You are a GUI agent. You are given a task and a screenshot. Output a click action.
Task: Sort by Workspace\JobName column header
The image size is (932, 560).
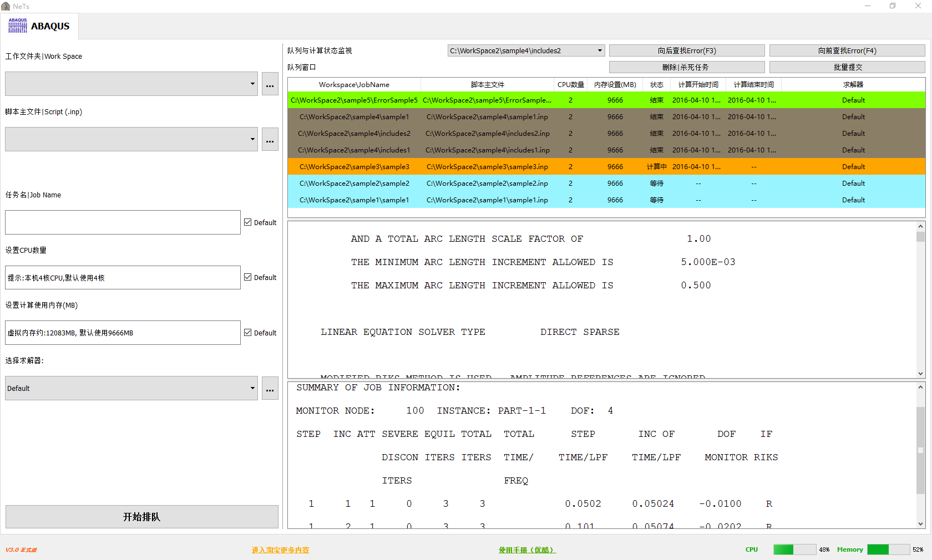354,85
